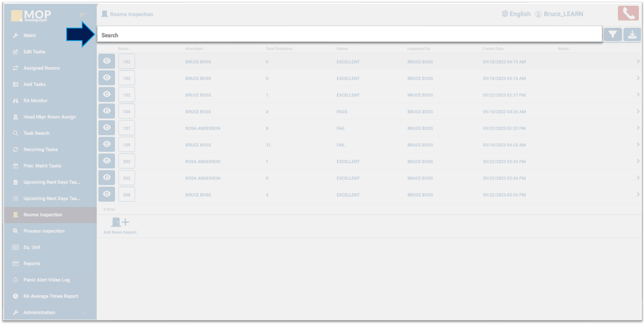This screenshot has width=644, height=324.
Task: Open the filter funnel icon
Action: click(612, 35)
